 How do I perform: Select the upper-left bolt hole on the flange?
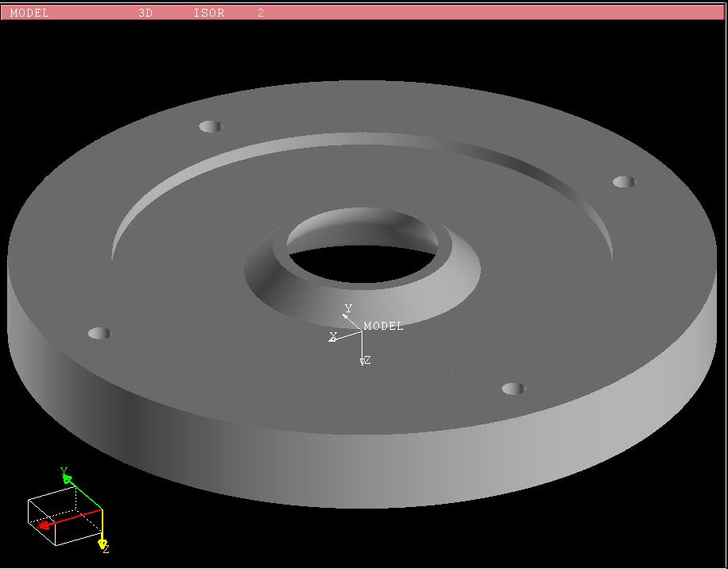pos(211,126)
